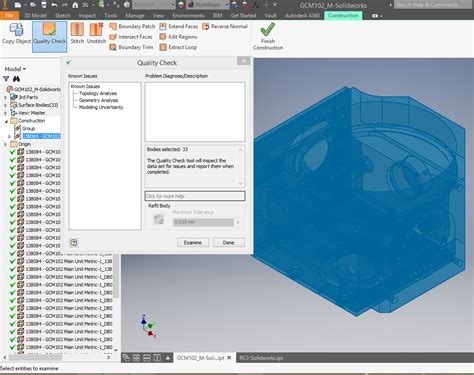Click the help icon in Quality Check dialog
The height and width of the screenshot is (375, 474).
74,243
